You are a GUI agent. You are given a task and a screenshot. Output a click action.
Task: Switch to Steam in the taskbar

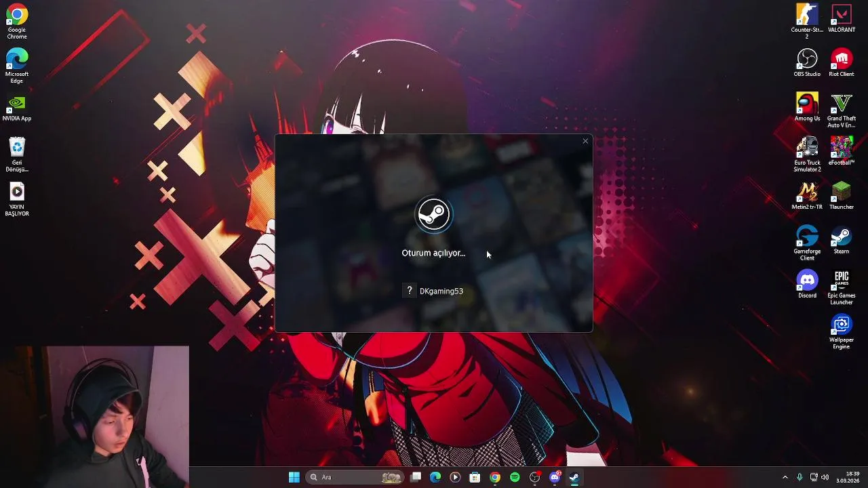coord(574,477)
